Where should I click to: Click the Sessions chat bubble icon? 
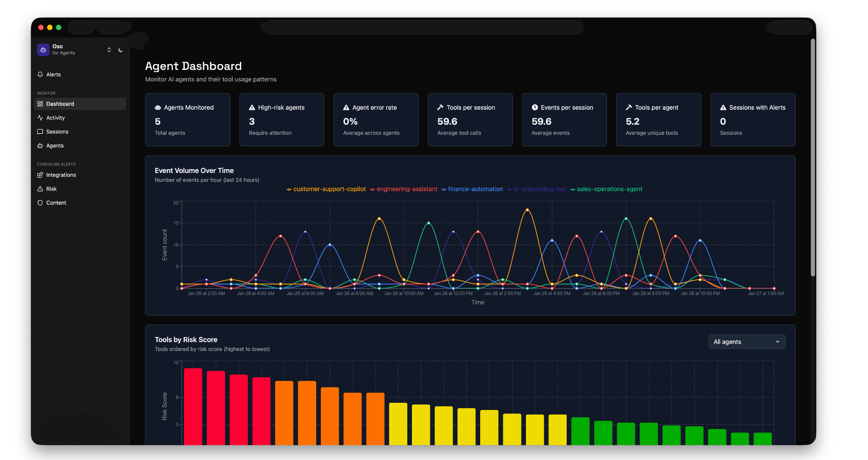tap(40, 132)
